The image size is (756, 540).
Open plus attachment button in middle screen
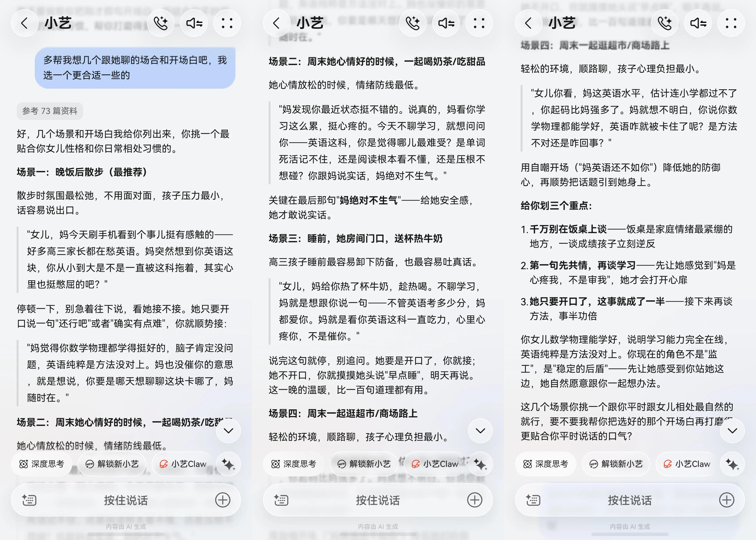pos(475,500)
